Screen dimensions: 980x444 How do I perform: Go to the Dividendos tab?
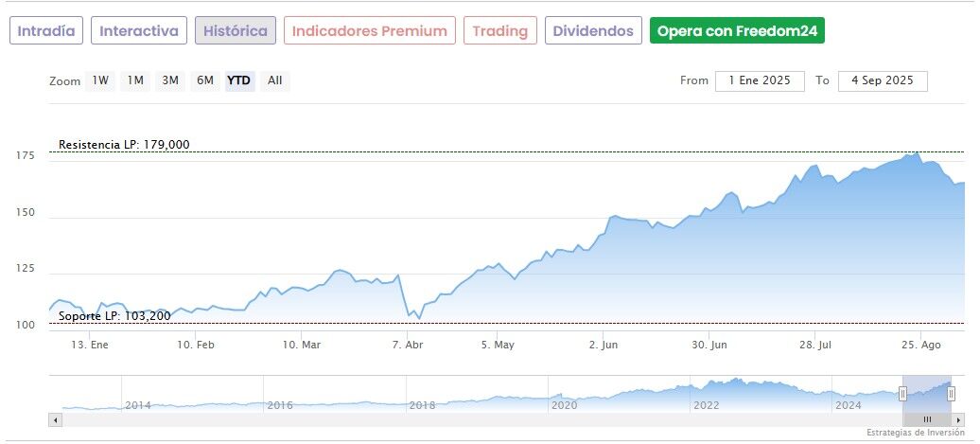593,30
